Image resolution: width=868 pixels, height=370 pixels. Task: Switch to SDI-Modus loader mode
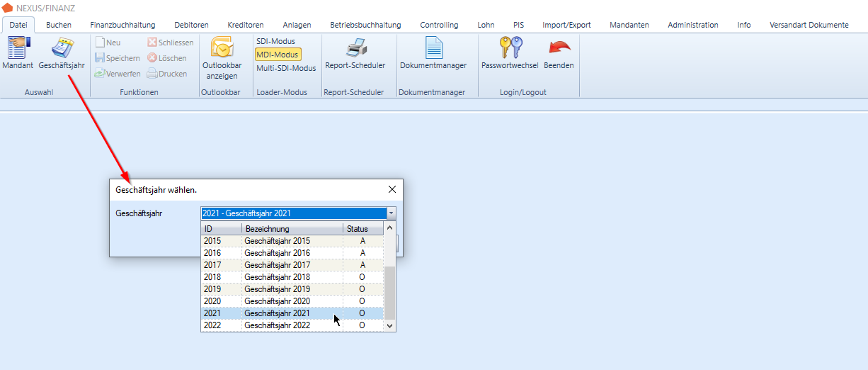275,41
